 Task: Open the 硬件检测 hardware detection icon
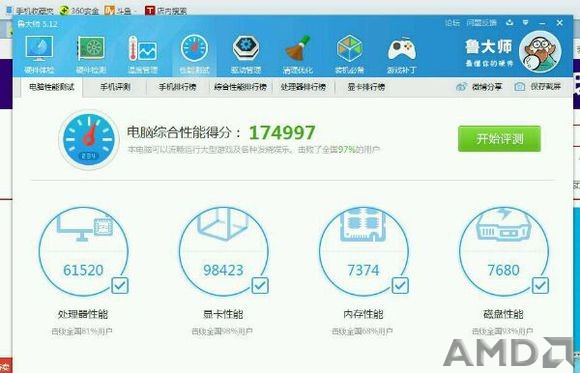point(91,54)
